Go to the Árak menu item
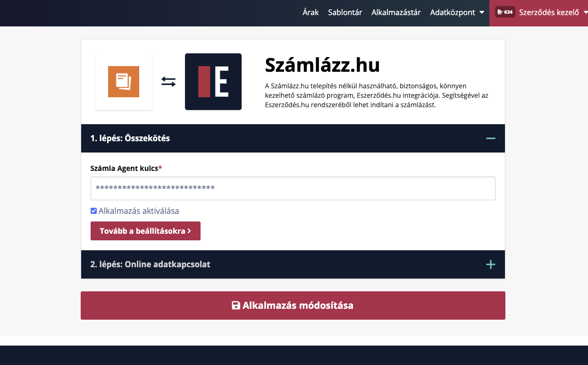 [x=311, y=12]
